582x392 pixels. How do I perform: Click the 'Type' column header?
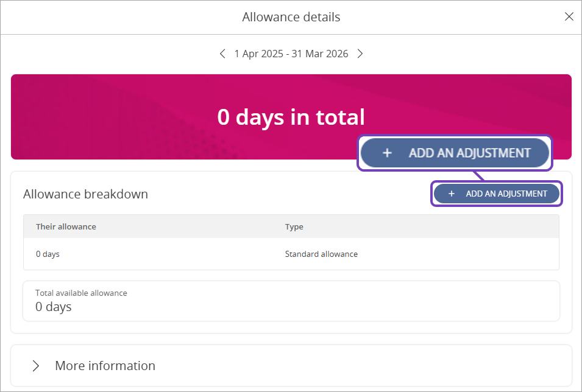tap(294, 226)
